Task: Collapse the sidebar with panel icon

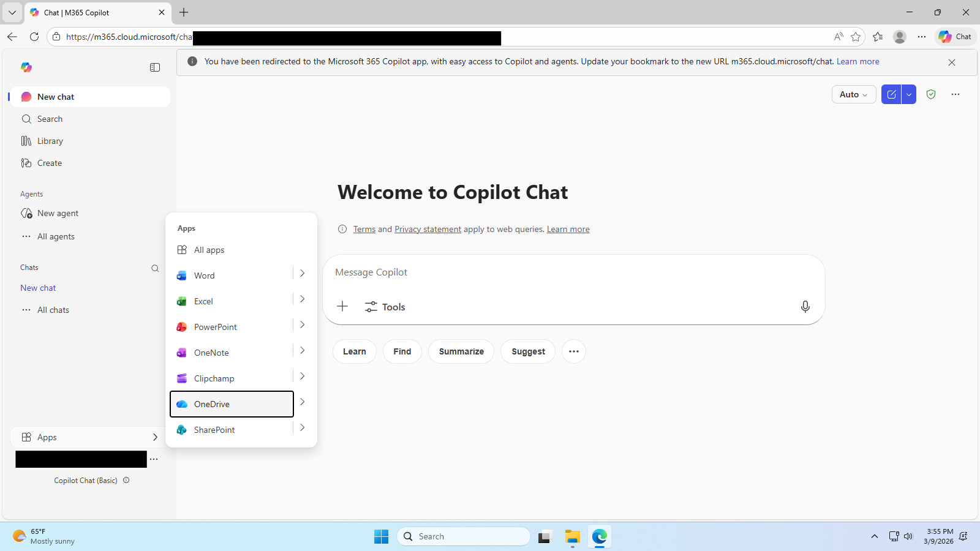Action: coord(155,67)
